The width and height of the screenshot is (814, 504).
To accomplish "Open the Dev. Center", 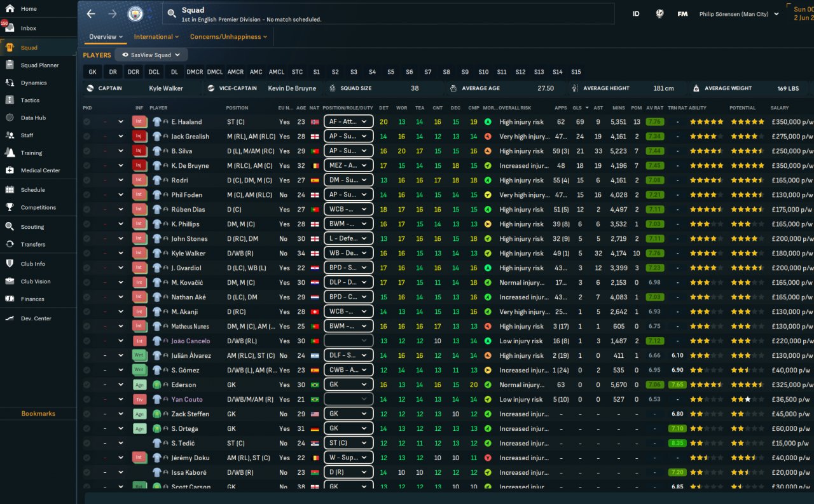I will click(36, 318).
